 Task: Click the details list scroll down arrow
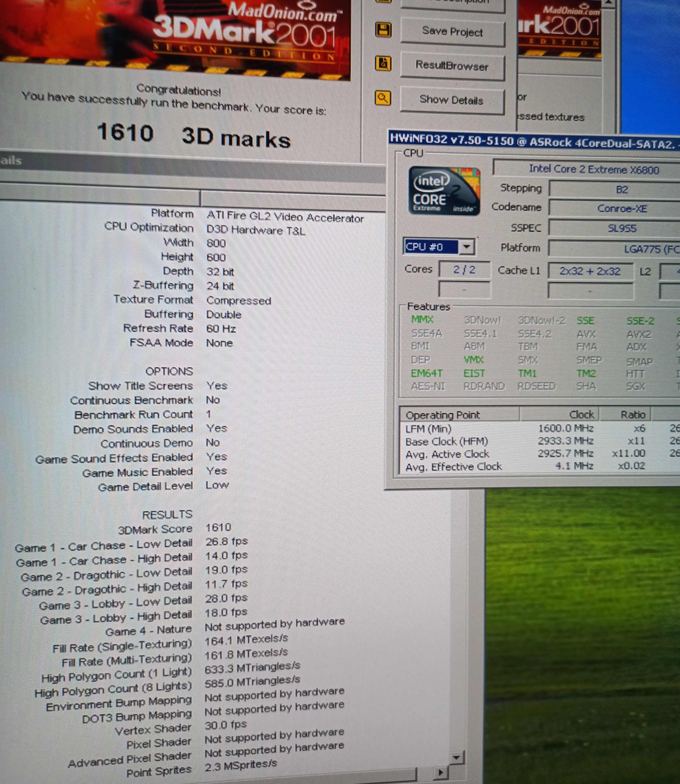click(x=456, y=758)
